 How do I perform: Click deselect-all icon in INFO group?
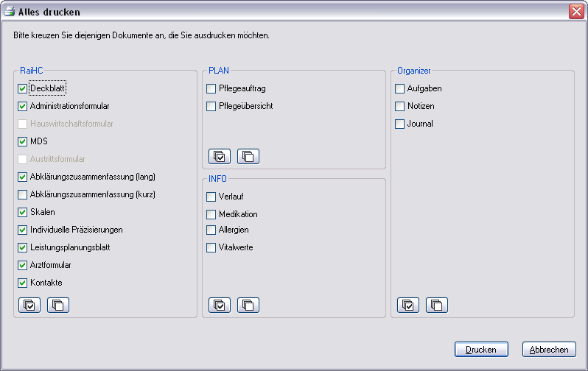coord(248,304)
